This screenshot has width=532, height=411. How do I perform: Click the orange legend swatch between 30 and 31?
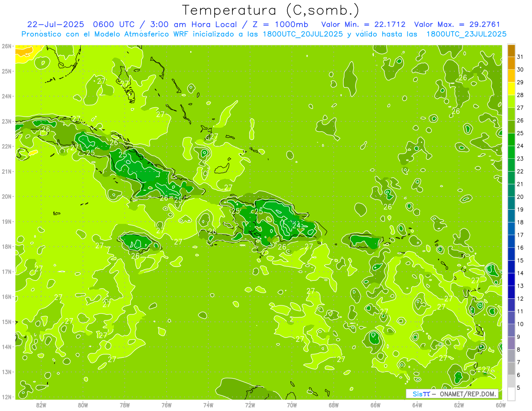[511, 63]
